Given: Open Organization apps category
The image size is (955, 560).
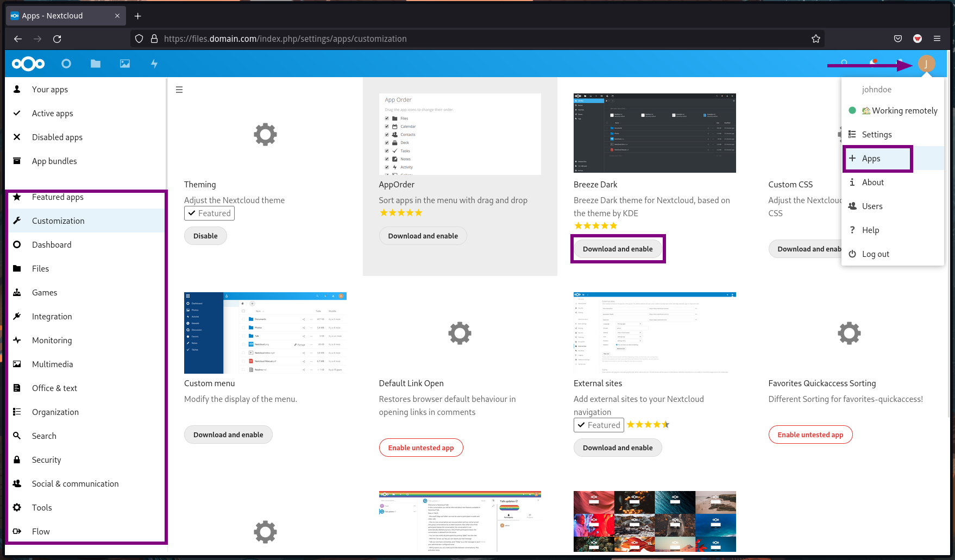Looking at the screenshot, I should click(86, 412).
